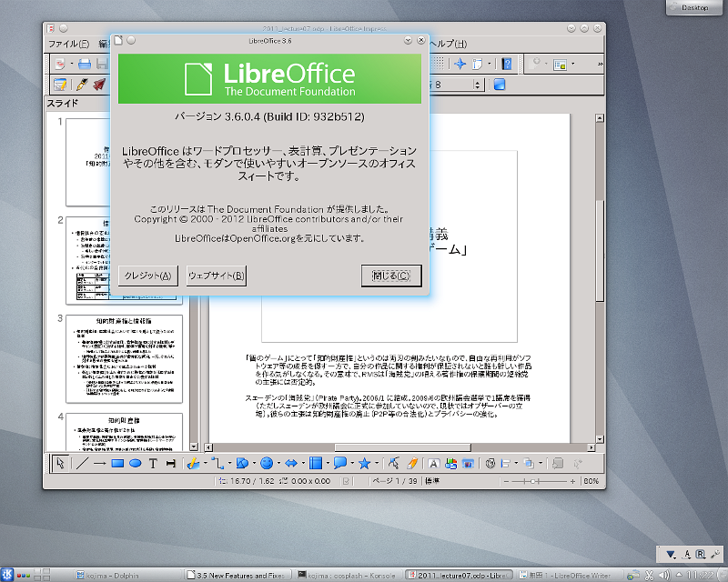This screenshot has height=582, width=728.
Task: Open the ヘルプ (Help) menu
Action: click(x=448, y=44)
